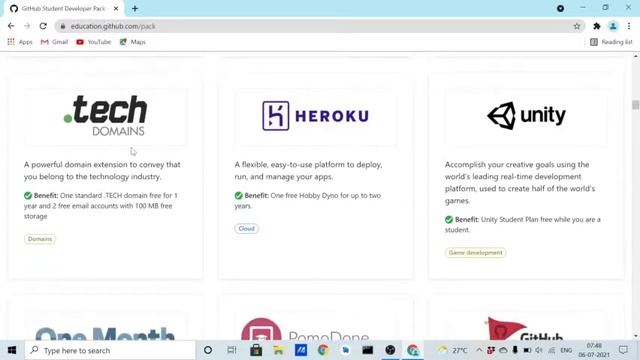Select the GitHub Student Developer Pack tab

pyautogui.click(x=63, y=8)
